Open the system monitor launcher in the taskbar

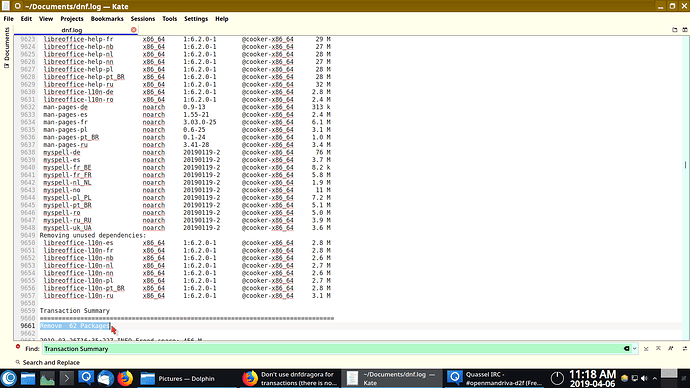(x=47, y=378)
